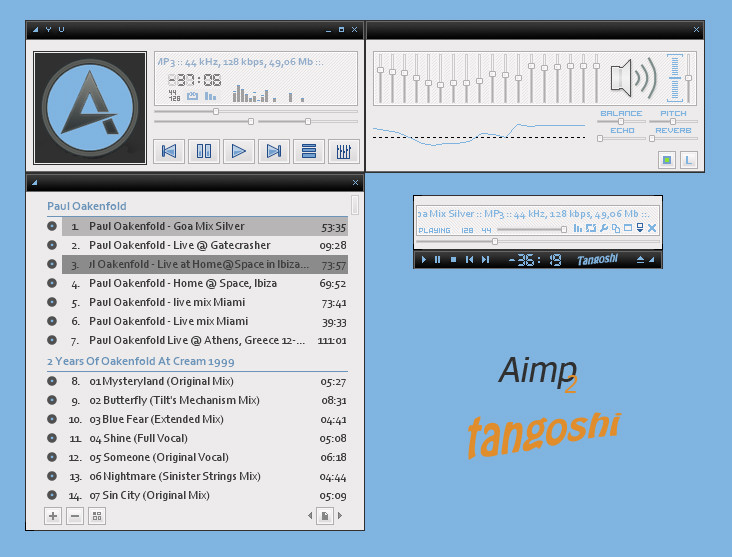
Task: Click the playlist document icon in playlist footer
Action: (x=325, y=516)
